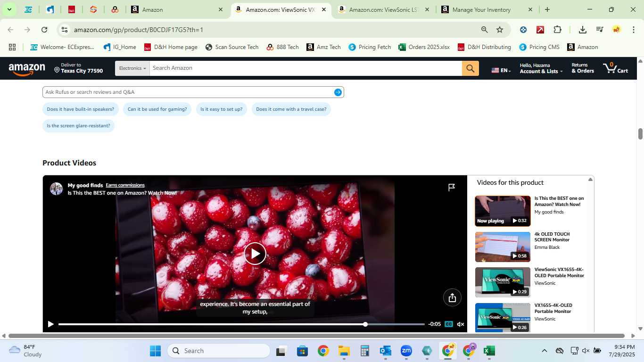Click the share icon on video
This screenshot has height=362, width=644.
coord(452,297)
